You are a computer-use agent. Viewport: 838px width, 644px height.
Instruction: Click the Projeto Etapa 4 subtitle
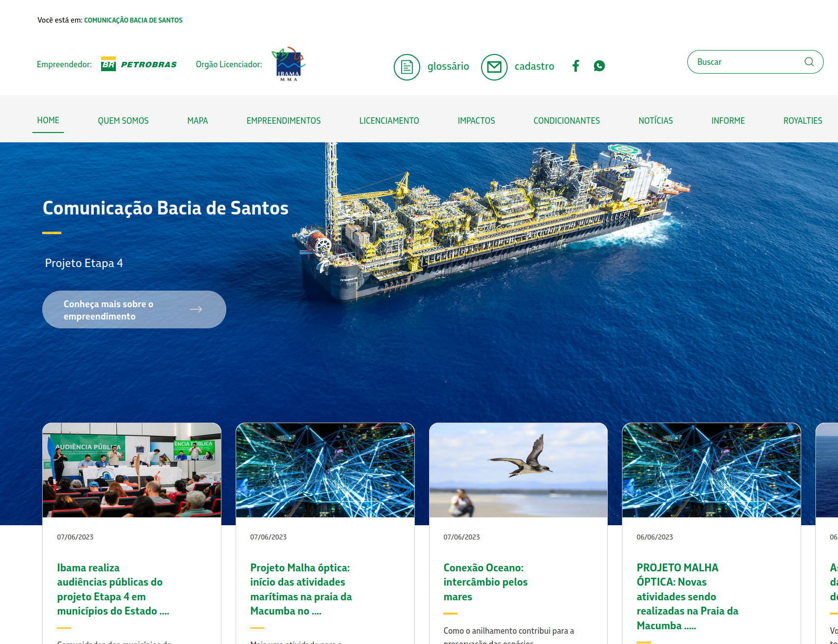pos(84,263)
